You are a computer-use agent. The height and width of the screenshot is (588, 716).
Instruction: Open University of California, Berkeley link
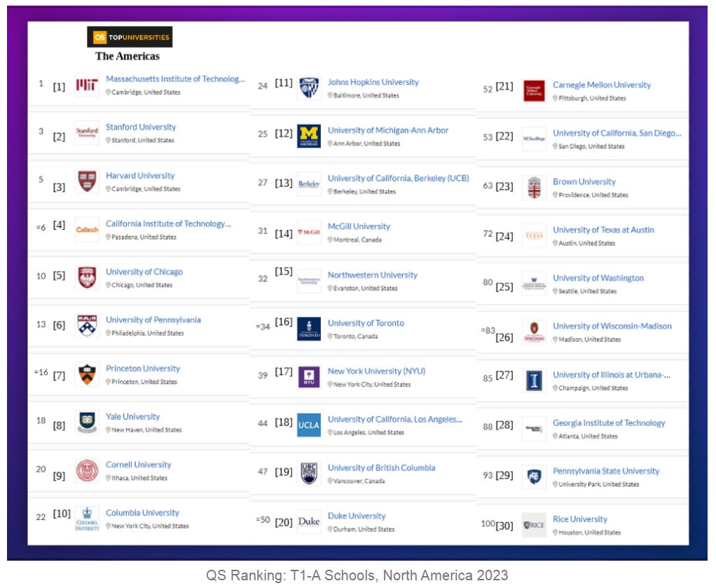click(x=398, y=178)
